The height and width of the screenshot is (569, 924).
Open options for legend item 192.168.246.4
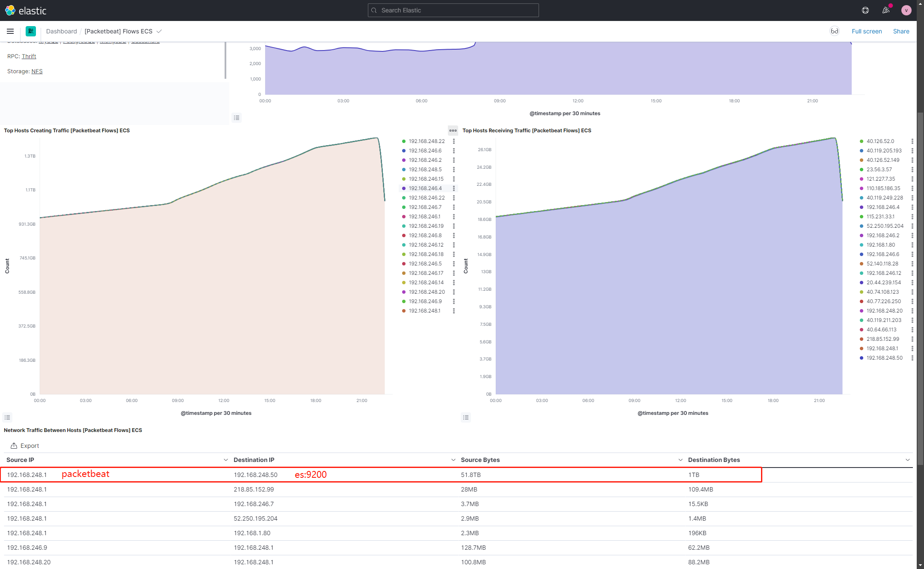pyautogui.click(x=454, y=188)
